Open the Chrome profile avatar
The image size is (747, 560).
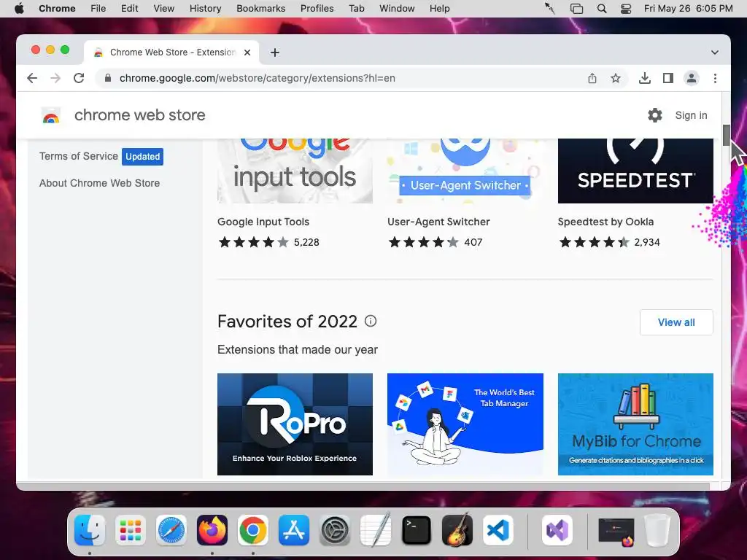click(692, 78)
